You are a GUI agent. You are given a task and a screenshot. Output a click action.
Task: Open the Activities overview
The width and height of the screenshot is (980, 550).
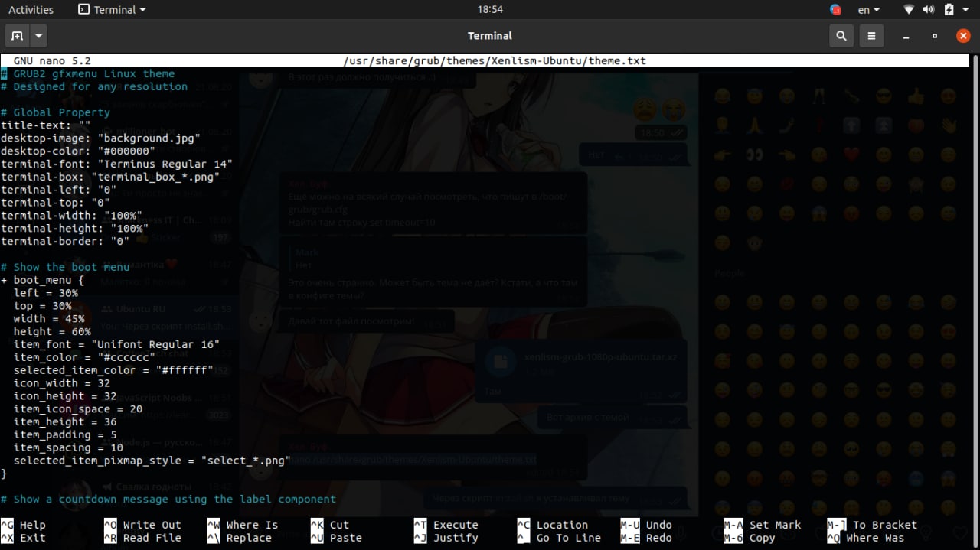pos(31,10)
